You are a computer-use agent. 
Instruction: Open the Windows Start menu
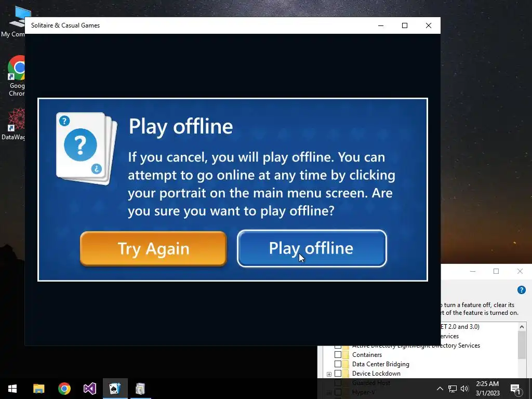coord(12,389)
